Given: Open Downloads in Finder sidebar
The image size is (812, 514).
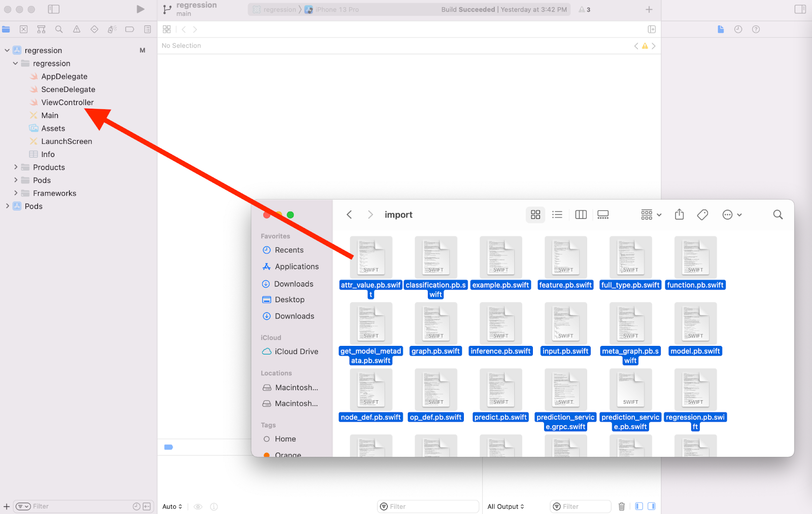Looking at the screenshot, I should 293,284.
